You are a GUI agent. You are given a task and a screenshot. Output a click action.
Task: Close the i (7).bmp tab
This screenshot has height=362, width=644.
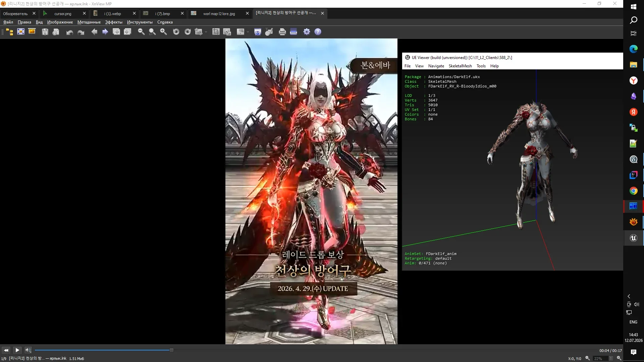click(182, 14)
